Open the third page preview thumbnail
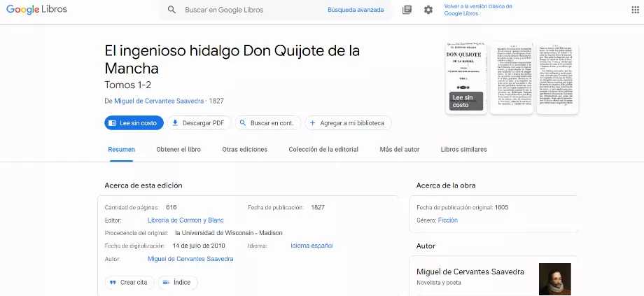Image resolution: width=644 pixels, height=296 pixels. point(557,78)
